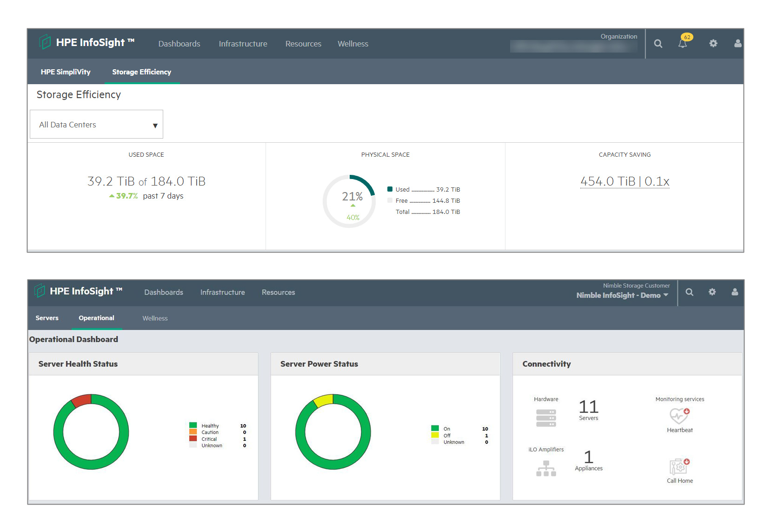Select the Wellness tab on Operational Dashboard

click(155, 318)
